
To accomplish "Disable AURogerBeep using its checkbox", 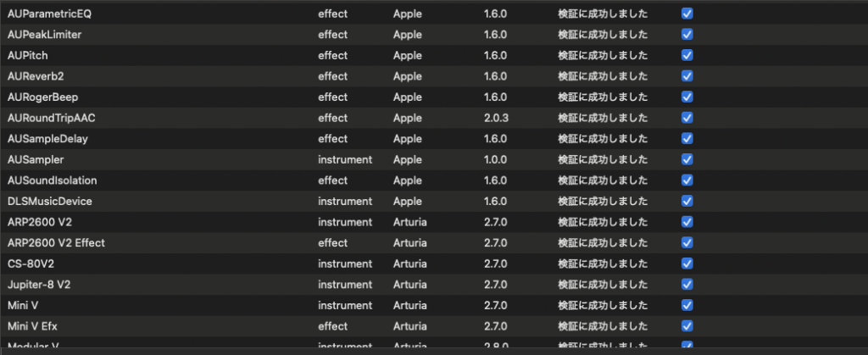I will tap(687, 97).
